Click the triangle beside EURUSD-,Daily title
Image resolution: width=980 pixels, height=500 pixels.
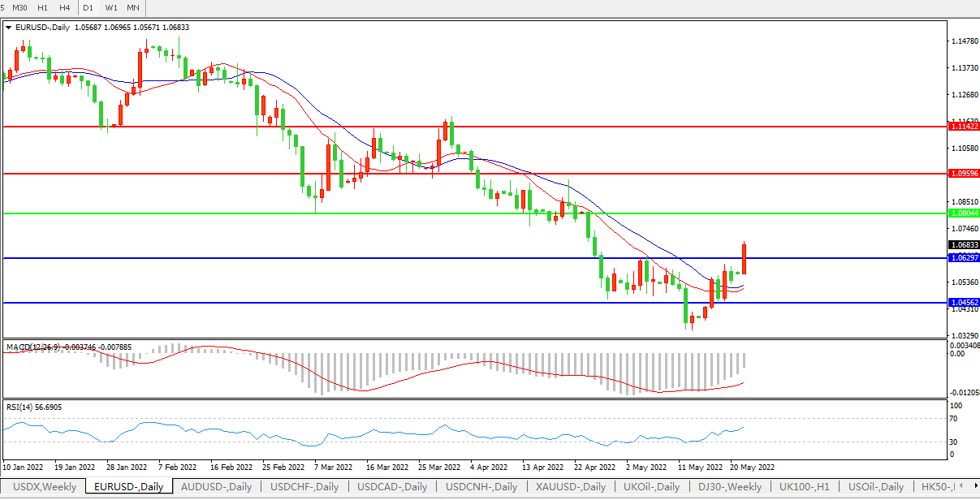[x=9, y=28]
